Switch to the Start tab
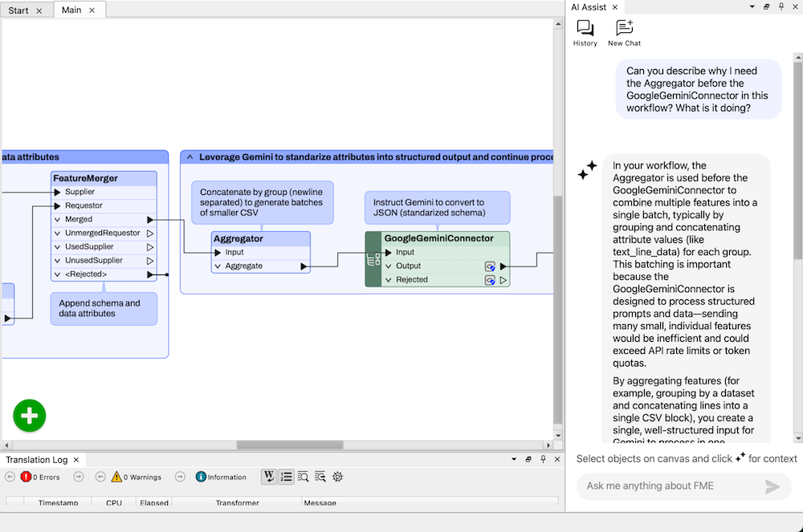The width and height of the screenshot is (803, 532). (18, 10)
